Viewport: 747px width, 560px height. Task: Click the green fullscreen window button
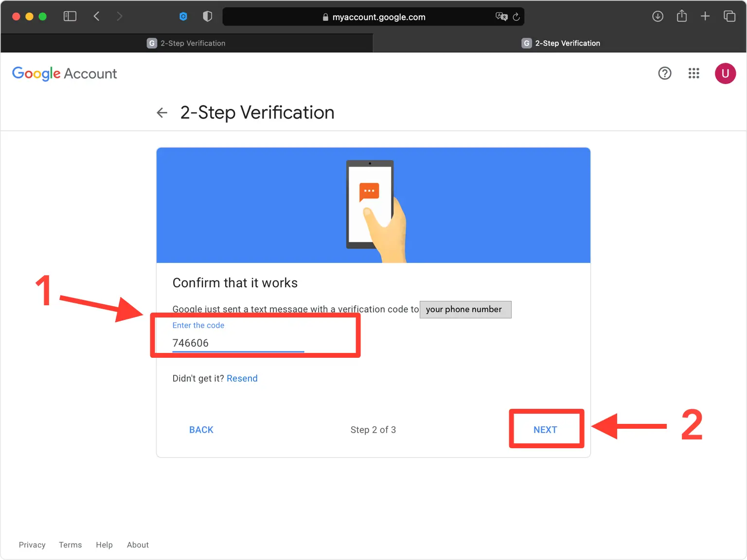(x=42, y=17)
